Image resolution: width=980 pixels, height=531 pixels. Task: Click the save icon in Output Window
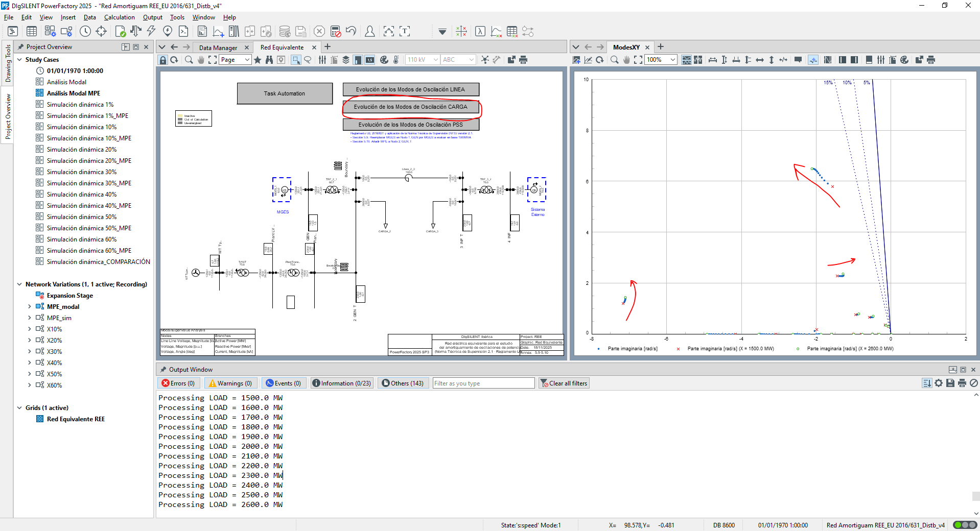point(950,383)
